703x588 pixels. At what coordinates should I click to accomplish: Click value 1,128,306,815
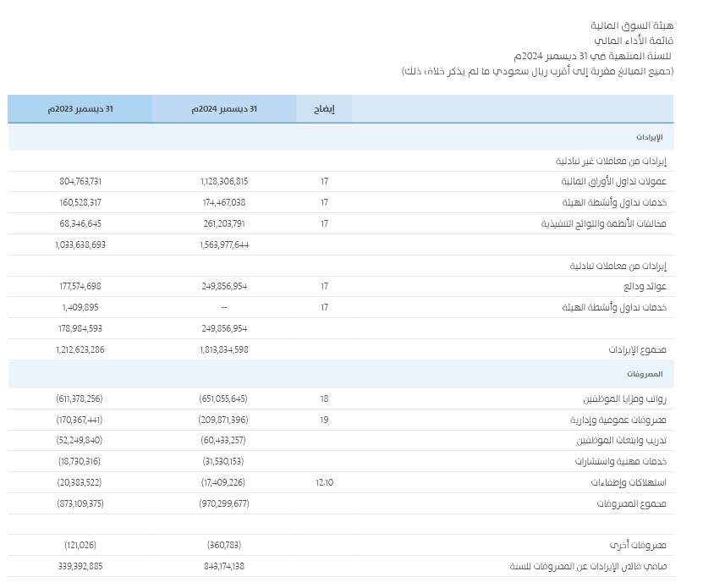[x=224, y=182]
